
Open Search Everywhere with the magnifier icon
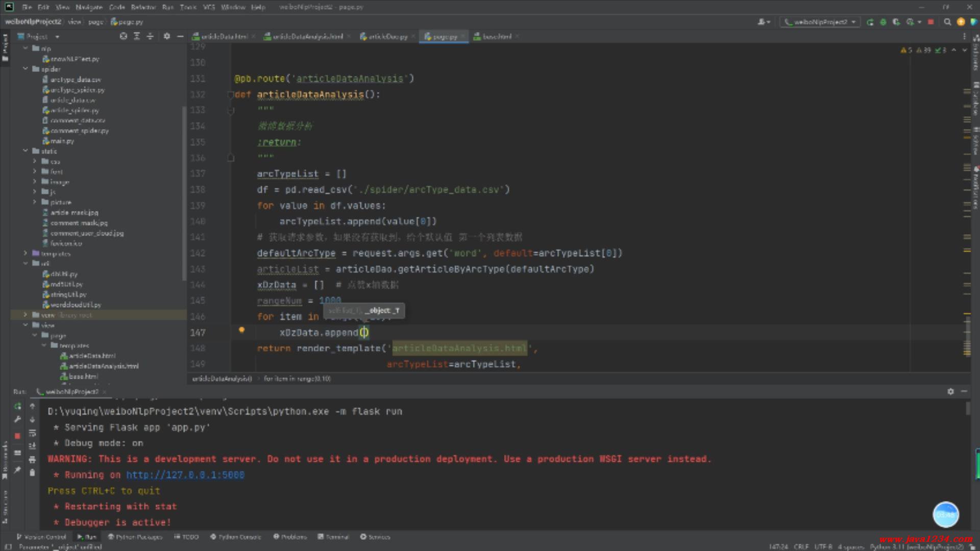[947, 22]
